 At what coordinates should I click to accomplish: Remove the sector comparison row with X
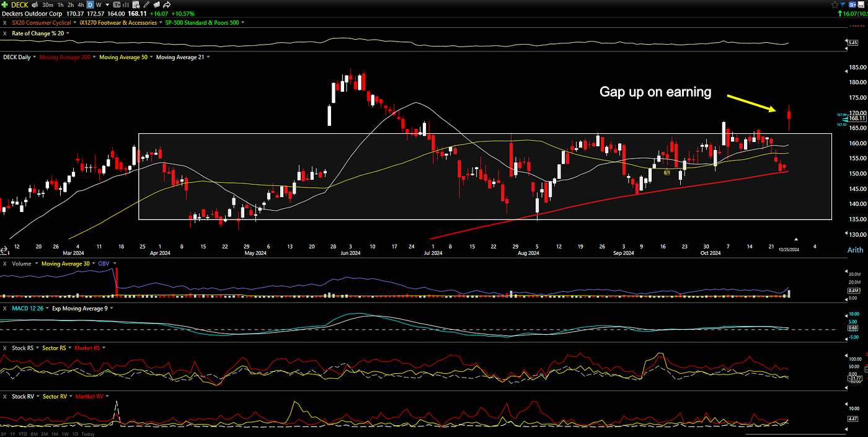pos(4,23)
